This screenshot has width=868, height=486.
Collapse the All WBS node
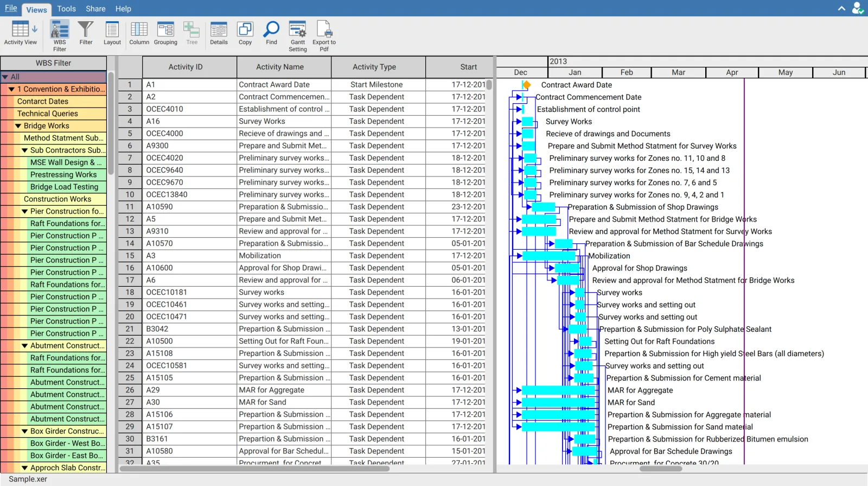(5, 77)
